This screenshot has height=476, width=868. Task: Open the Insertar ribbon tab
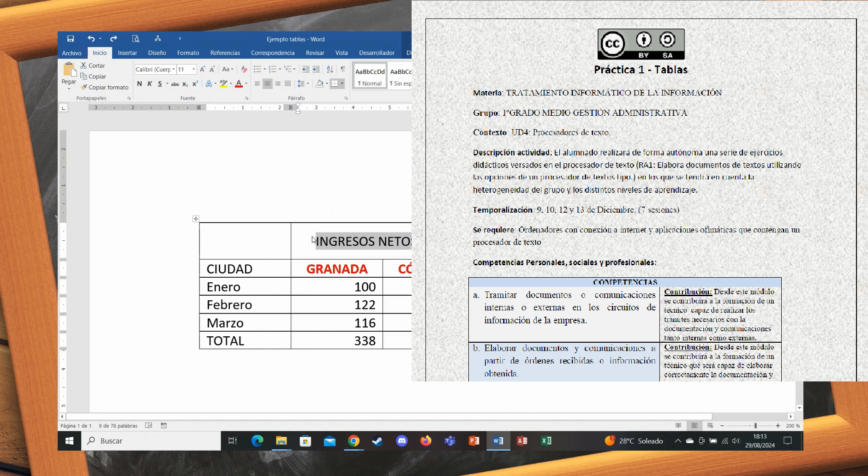click(x=127, y=53)
